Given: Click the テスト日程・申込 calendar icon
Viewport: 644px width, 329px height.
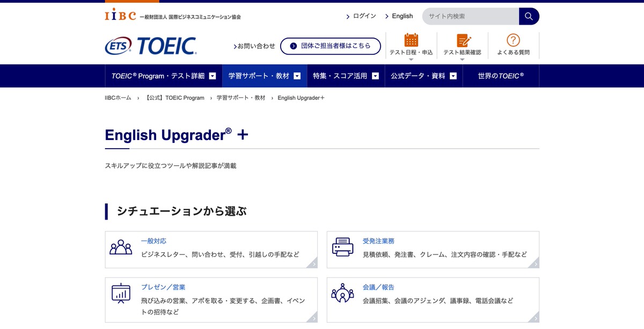Looking at the screenshot, I should (x=411, y=39).
